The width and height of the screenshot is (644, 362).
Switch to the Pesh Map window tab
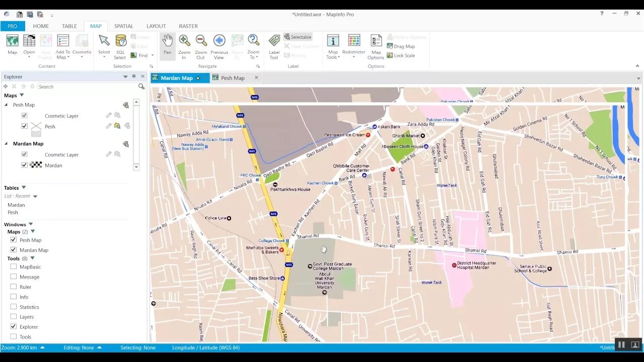tap(232, 78)
